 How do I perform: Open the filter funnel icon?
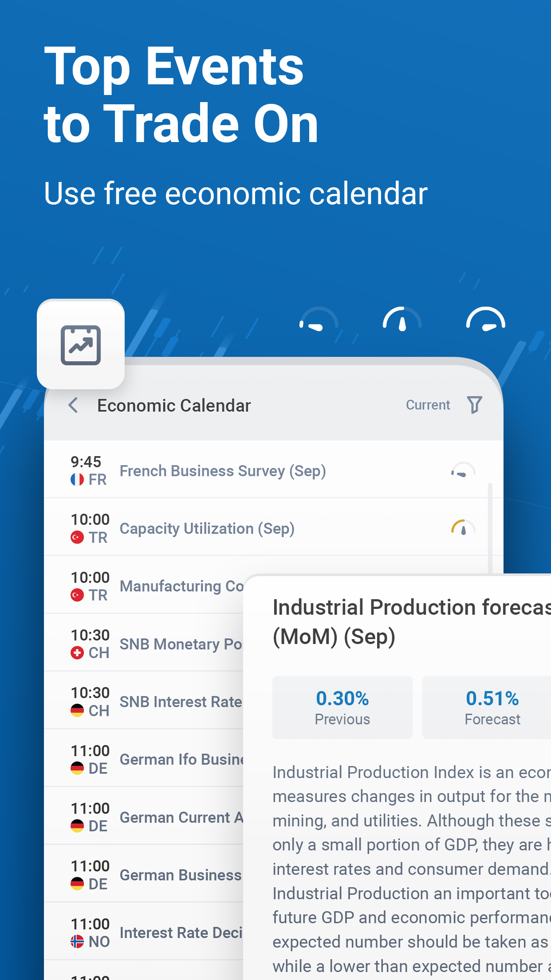pyautogui.click(x=474, y=405)
